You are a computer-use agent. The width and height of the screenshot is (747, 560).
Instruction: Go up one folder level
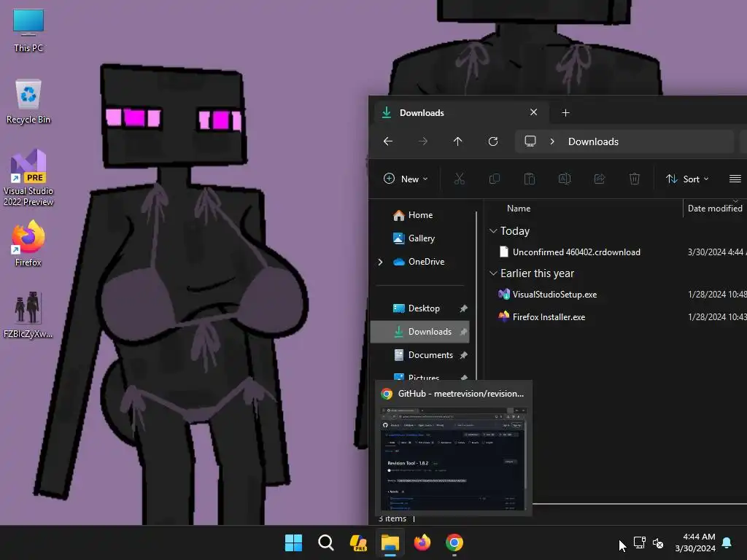coord(458,141)
